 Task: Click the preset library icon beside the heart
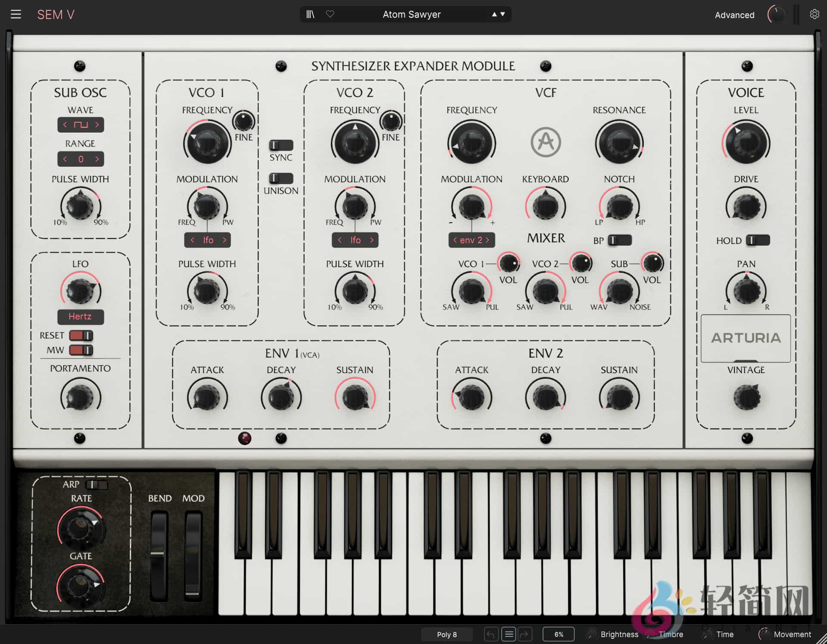[x=310, y=14]
